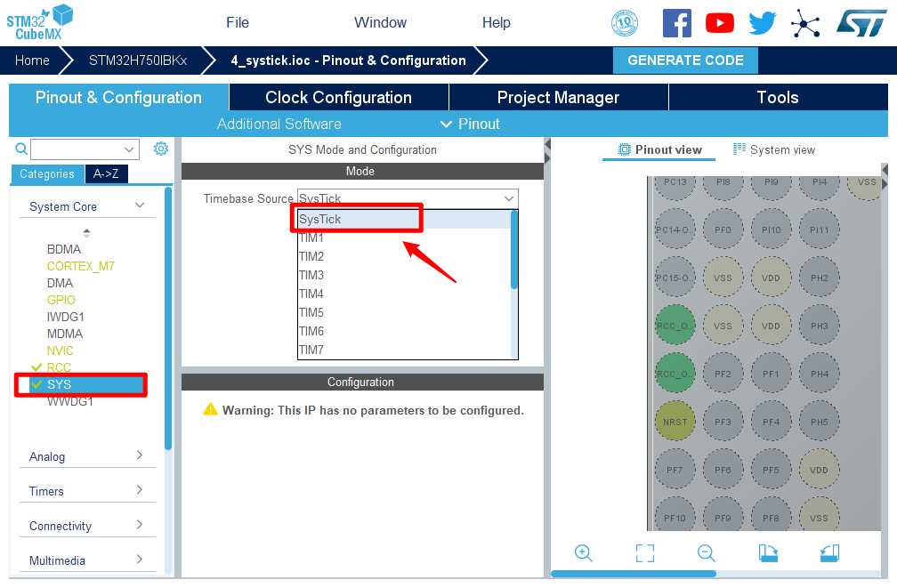The image size is (897, 588).
Task: Click the zoom in magnifier icon
Action: (584, 553)
